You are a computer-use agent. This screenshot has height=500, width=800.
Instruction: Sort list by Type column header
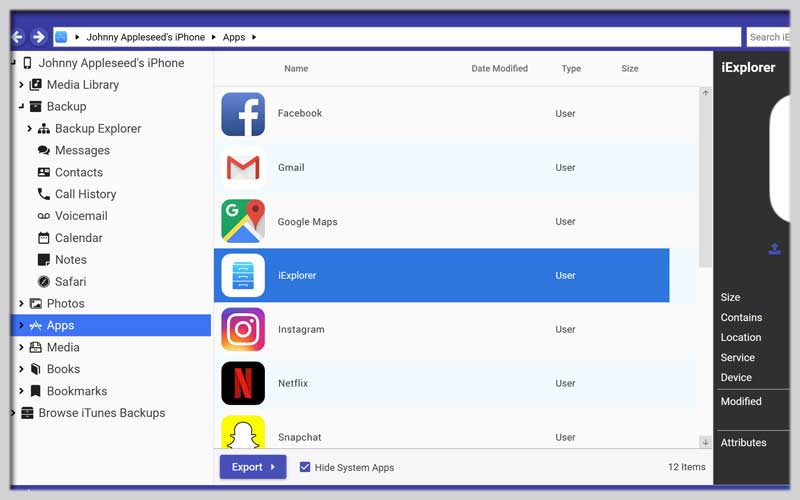click(571, 68)
